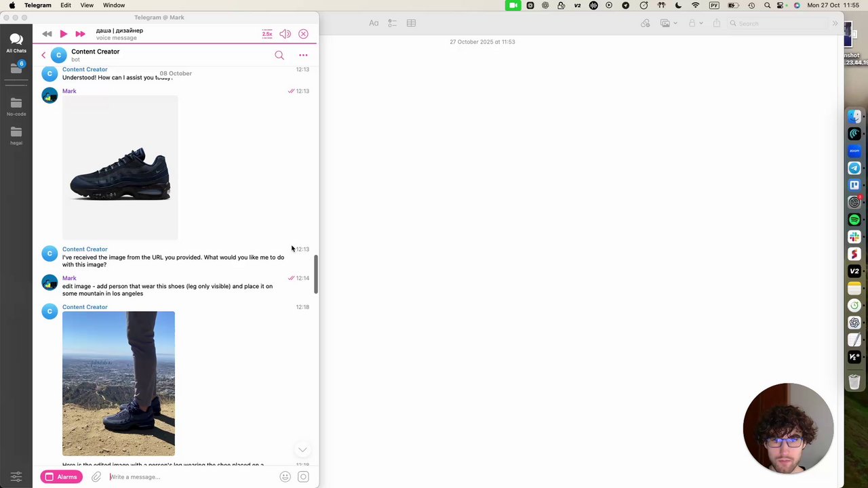The width and height of the screenshot is (868, 488).
Task: Add checklist in Notes toolbar
Action: pos(393,23)
